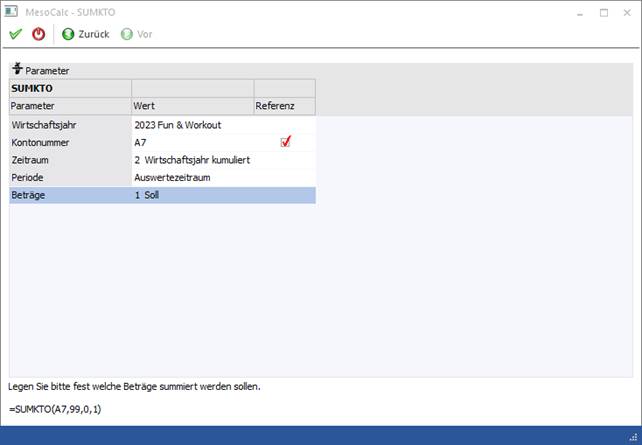The height and width of the screenshot is (445, 642).
Task: Select the Wirtschaftsjahr value 2023 Fun & Workout
Action: point(178,125)
